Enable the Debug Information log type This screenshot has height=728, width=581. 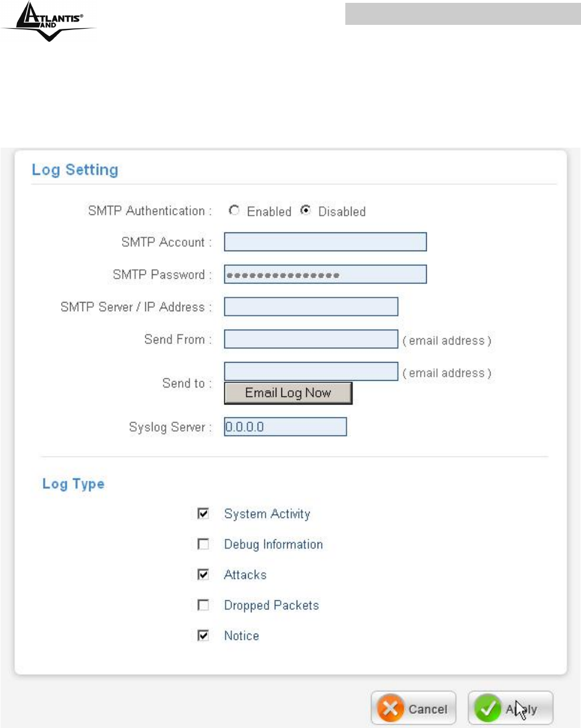[x=203, y=544]
